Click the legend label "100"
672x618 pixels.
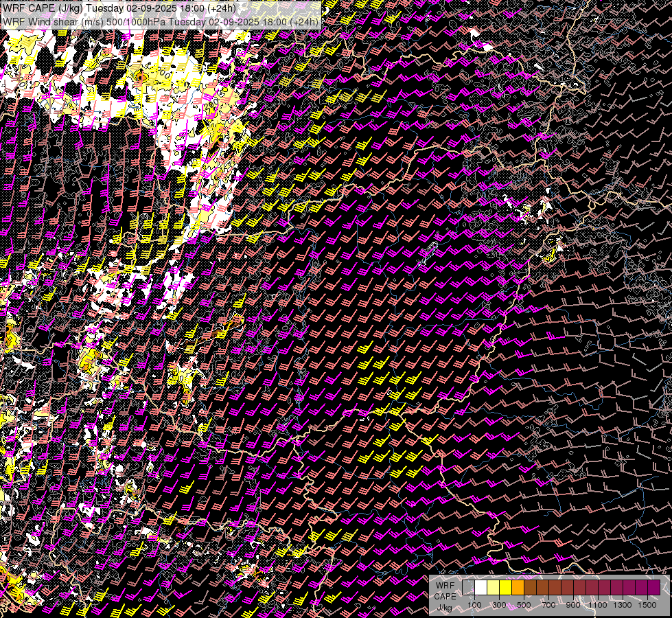click(x=474, y=605)
